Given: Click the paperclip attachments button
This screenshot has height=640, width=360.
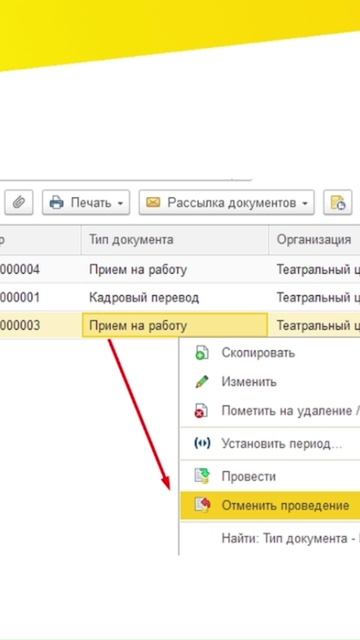Looking at the screenshot, I should click(19, 202).
